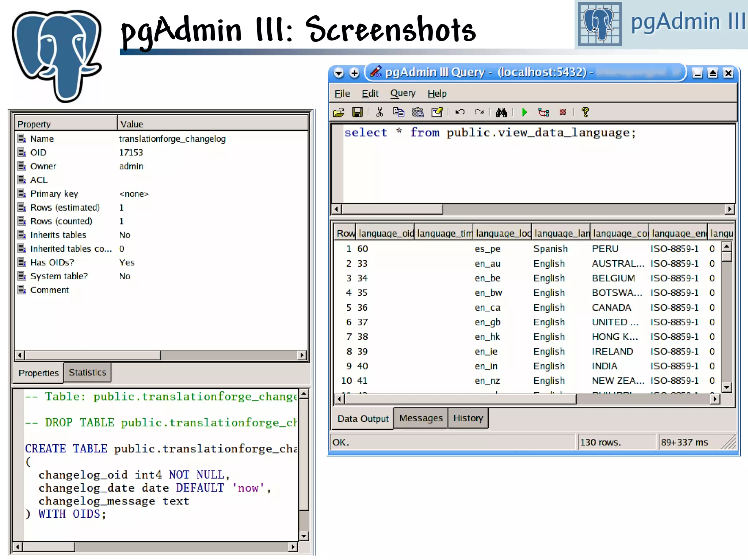Open the Query menu
The width and height of the screenshot is (748, 560).
coord(403,93)
